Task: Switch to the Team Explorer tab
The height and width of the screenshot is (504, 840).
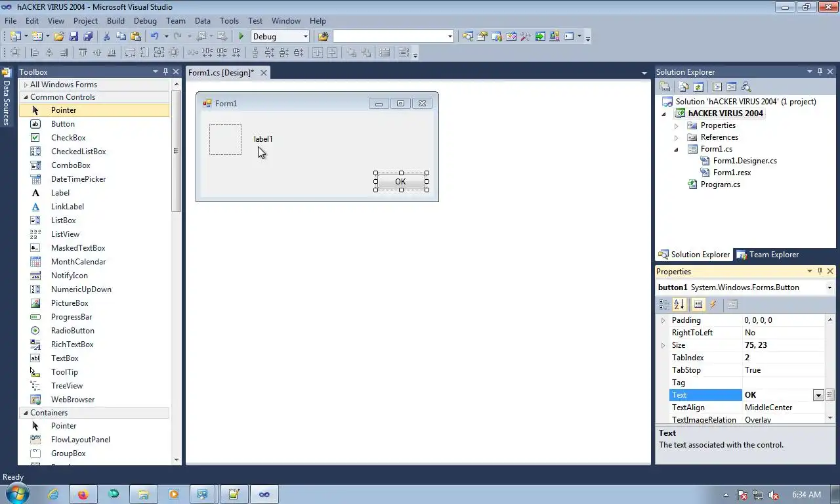Action: point(767,255)
